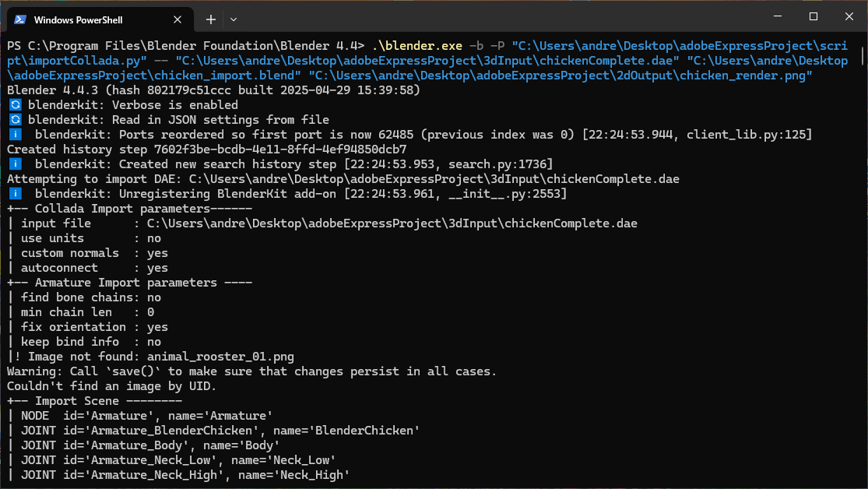Click the info icon beside 'Unregistering BlenderKit add-on'

coord(16,194)
